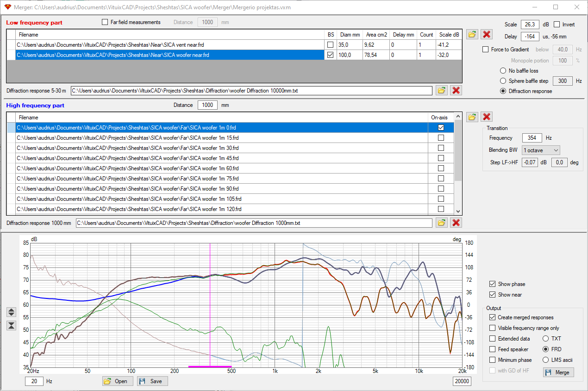Open low frequency files with folder icon
The width and height of the screenshot is (588, 391).
pyautogui.click(x=472, y=34)
